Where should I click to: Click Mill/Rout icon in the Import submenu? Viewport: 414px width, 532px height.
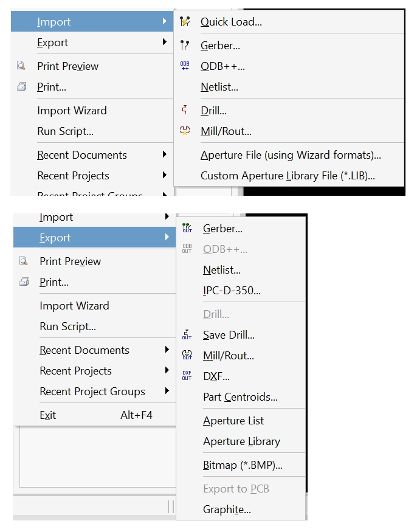tap(185, 131)
